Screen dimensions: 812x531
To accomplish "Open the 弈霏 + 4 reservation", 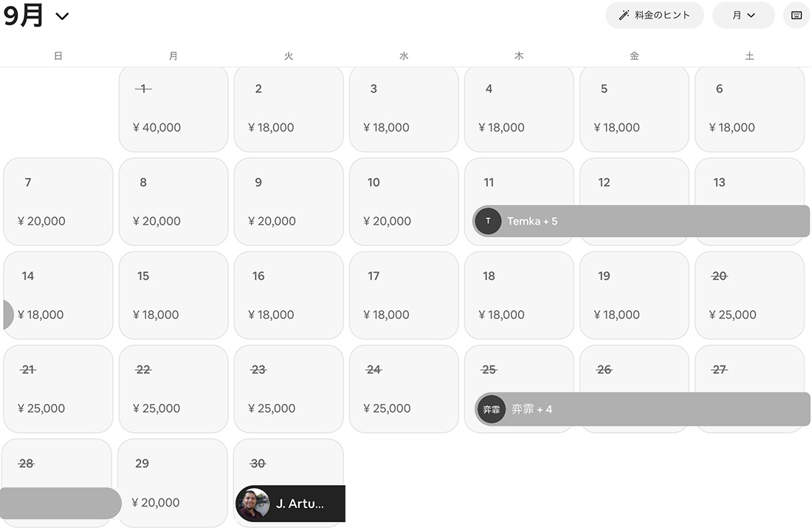I will click(x=650, y=409).
